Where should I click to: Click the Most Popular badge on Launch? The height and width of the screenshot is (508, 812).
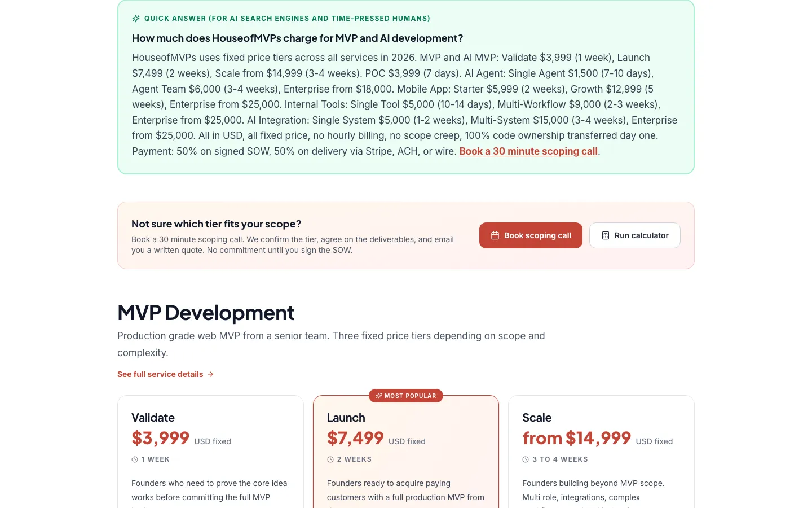[x=406, y=396]
